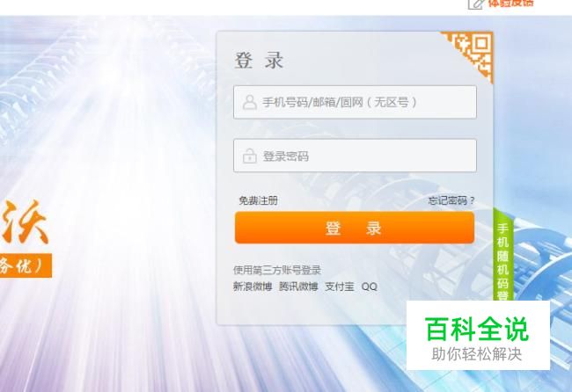
Task: Click the orange calligraphy character at left
Action: pos(24,222)
